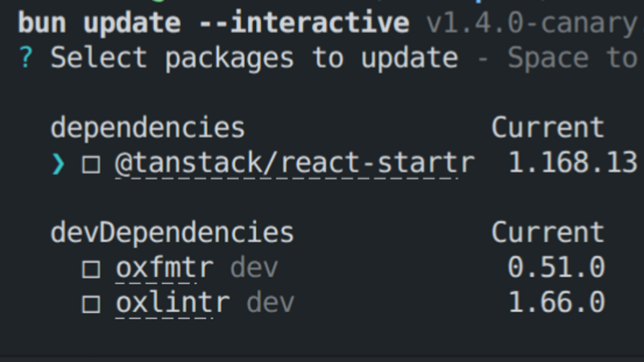Click the Current column header above 1.168.13
644x362 pixels.
tap(548, 128)
